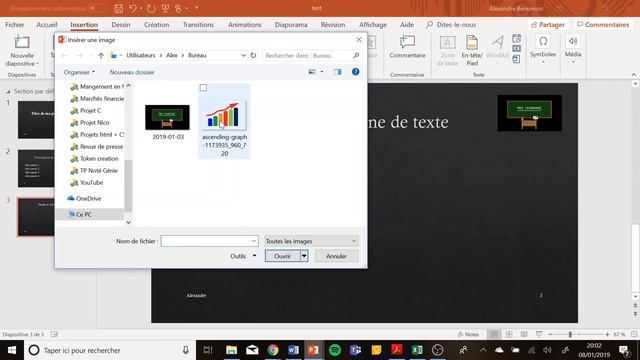The height and width of the screenshot is (360, 640).
Task: Open the Affichage ribbon tab
Action: click(373, 25)
